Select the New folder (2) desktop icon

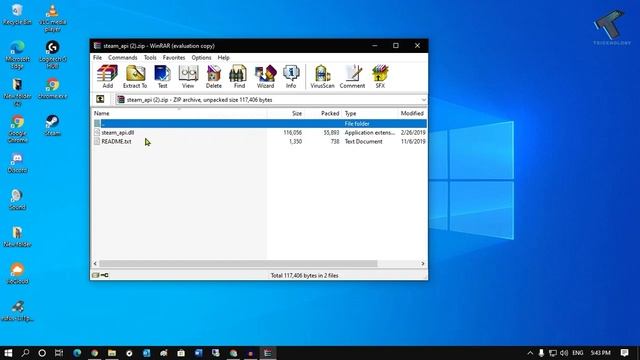pyautogui.click(x=17, y=92)
